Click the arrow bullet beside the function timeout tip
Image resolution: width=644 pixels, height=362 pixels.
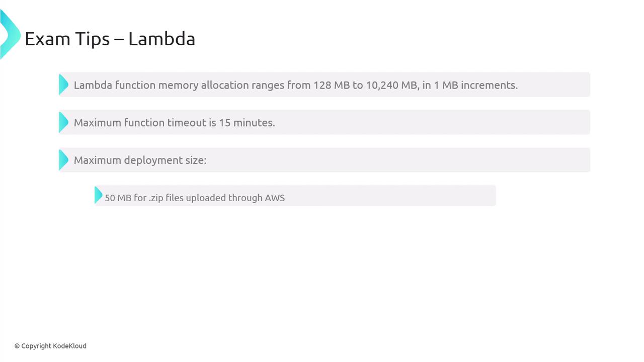(63, 122)
